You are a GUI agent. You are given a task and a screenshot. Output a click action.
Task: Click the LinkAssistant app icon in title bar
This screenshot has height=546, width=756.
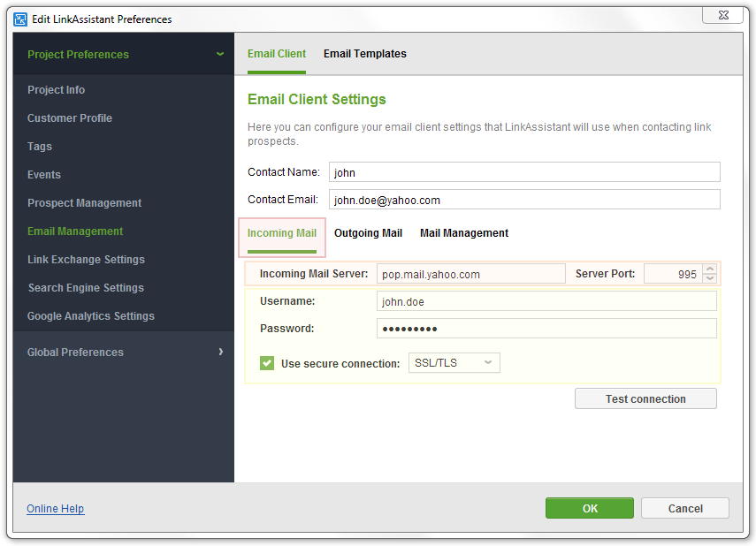coord(20,19)
